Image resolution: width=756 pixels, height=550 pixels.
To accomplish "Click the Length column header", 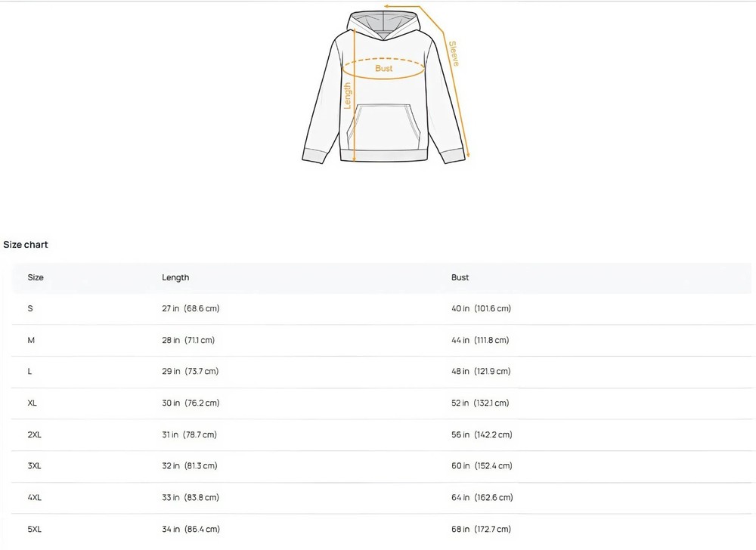I will pos(175,277).
